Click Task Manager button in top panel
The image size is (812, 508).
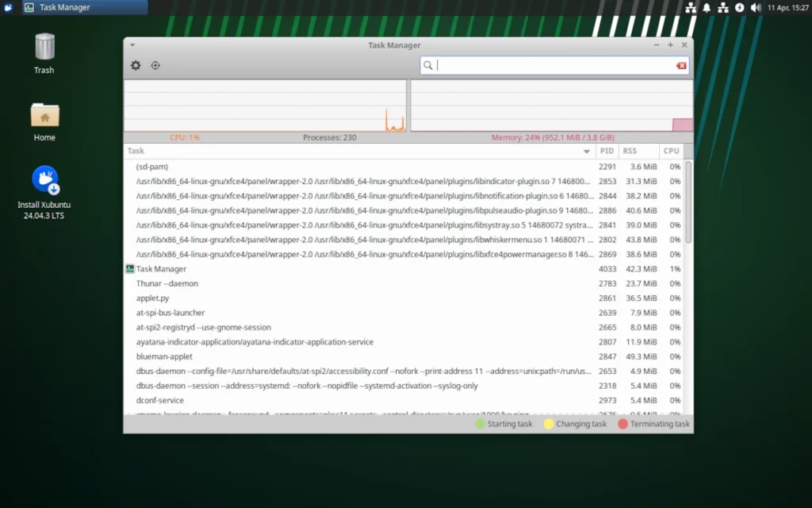pos(85,7)
